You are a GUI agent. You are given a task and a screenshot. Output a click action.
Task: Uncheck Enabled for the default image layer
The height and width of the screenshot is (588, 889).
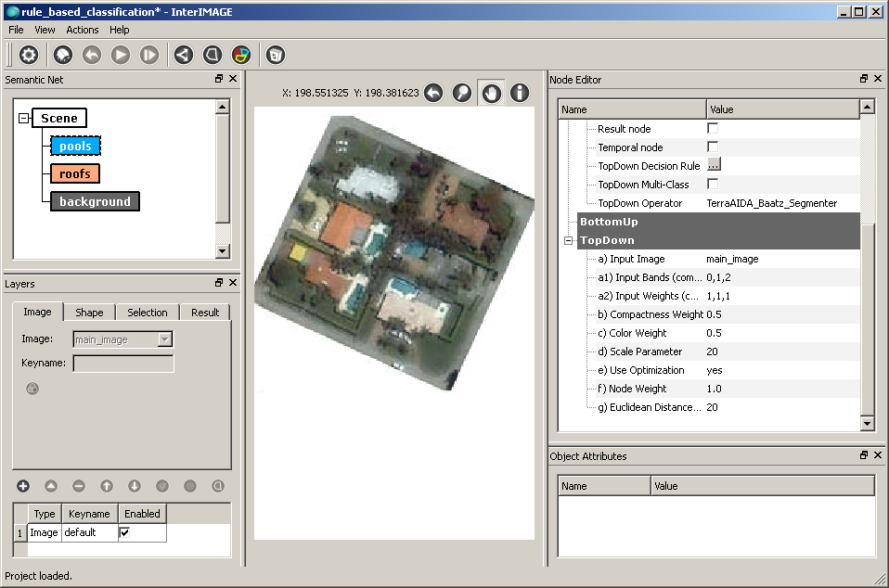click(x=124, y=532)
